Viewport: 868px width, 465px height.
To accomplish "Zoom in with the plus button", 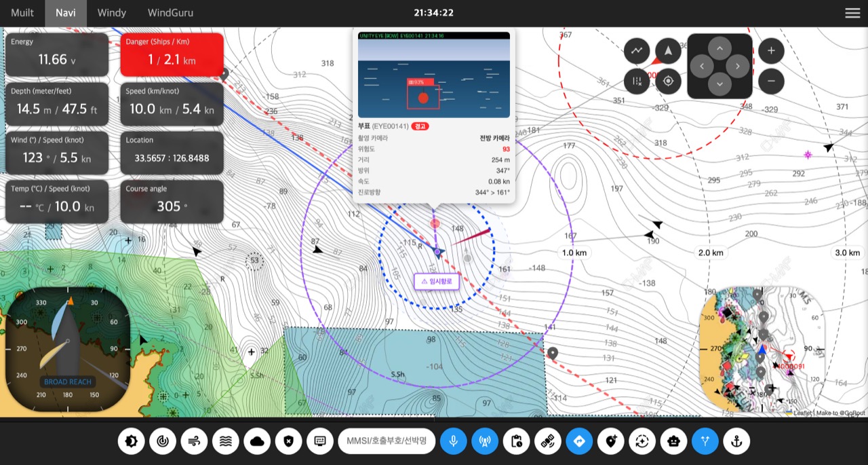I will click(x=771, y=50).
